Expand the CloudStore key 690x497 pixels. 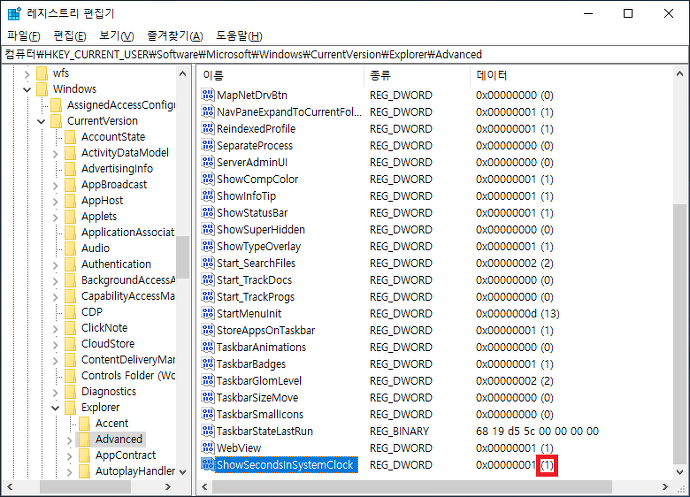55,344
